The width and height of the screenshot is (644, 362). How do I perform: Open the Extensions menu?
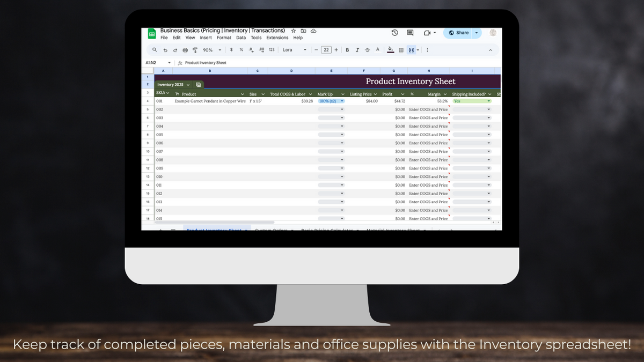point(277,38)
